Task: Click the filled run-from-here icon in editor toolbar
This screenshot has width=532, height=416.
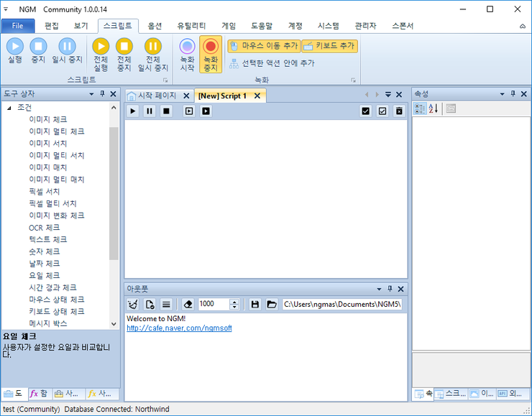Action: (x=206, y=111)
